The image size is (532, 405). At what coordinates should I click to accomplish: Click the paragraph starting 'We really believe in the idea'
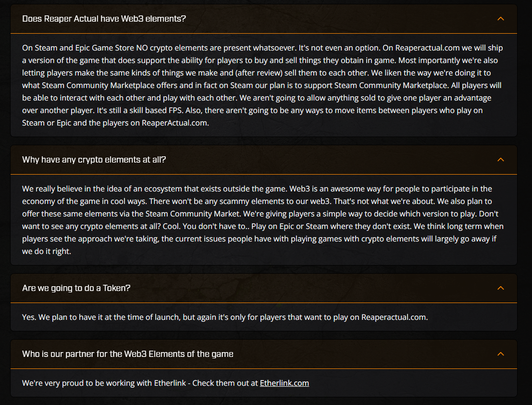tap(263, 220)
